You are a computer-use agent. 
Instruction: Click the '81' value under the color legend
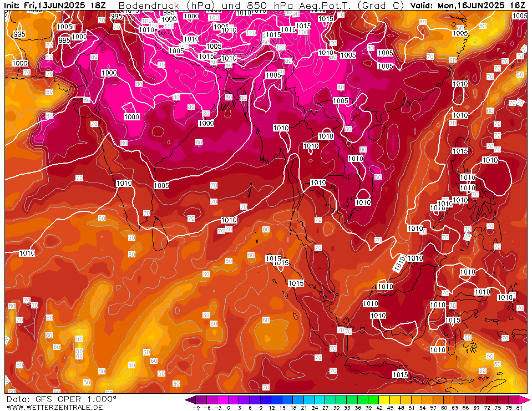tap(519, 408)
